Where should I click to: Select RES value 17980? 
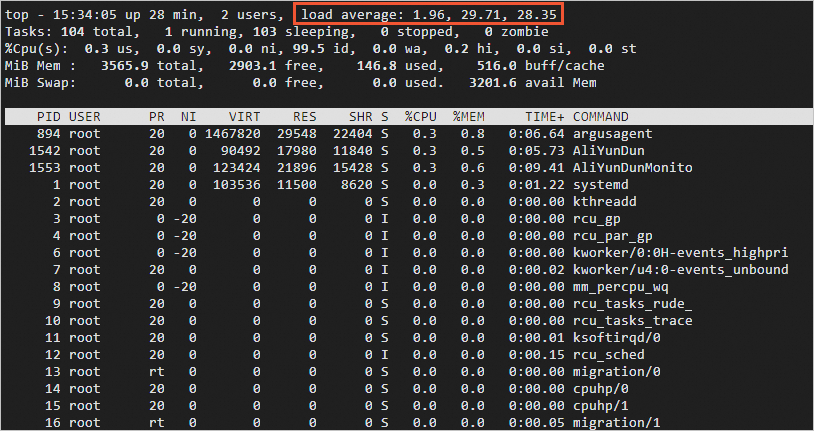tap(296, 151)
